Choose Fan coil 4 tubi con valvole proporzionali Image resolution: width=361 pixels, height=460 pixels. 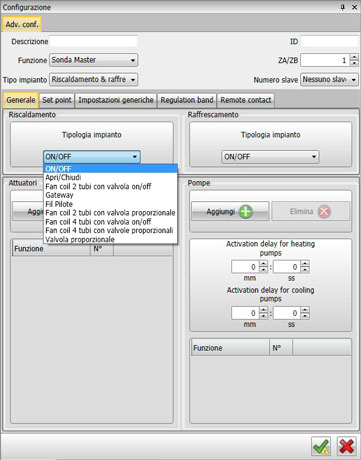click(x=110, y=230)
